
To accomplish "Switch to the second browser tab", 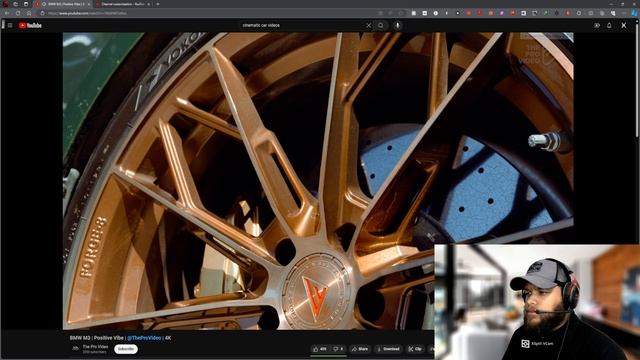I will pyautogui.click(x=124, y=4).
